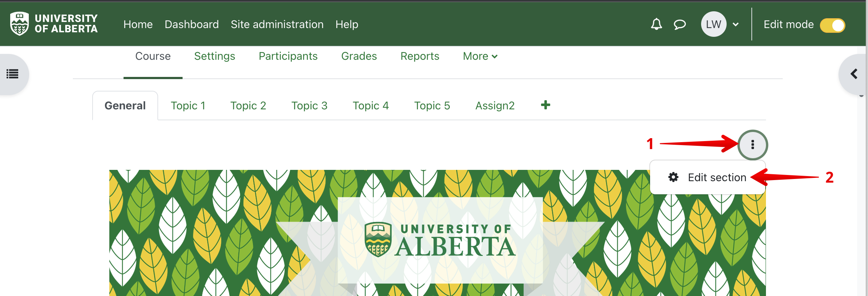868x296 pixels.
Task: Open the Dashboard link
Action: [192, 24]
